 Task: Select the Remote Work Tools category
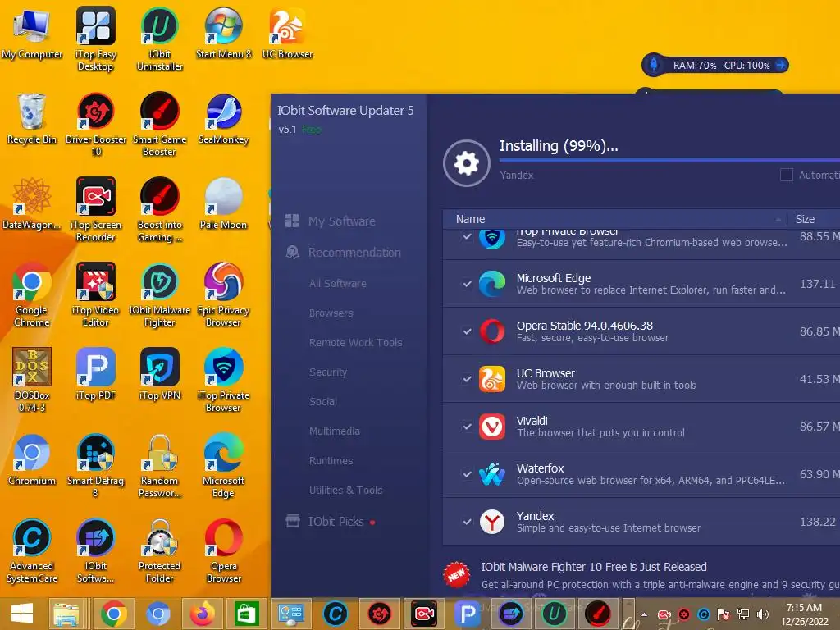tap(356, 342)
